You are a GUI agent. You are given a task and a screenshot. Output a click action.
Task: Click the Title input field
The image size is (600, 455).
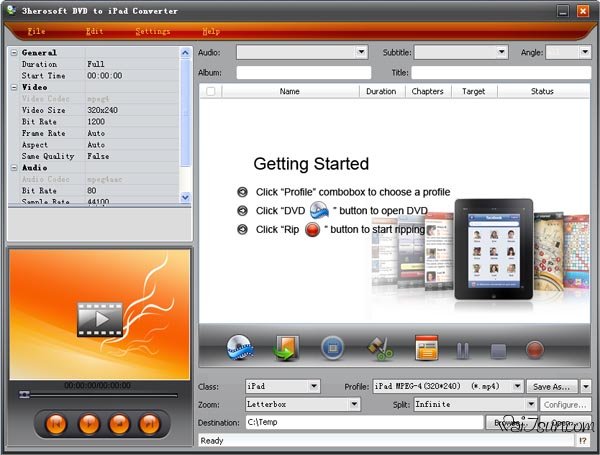[501, 72]
